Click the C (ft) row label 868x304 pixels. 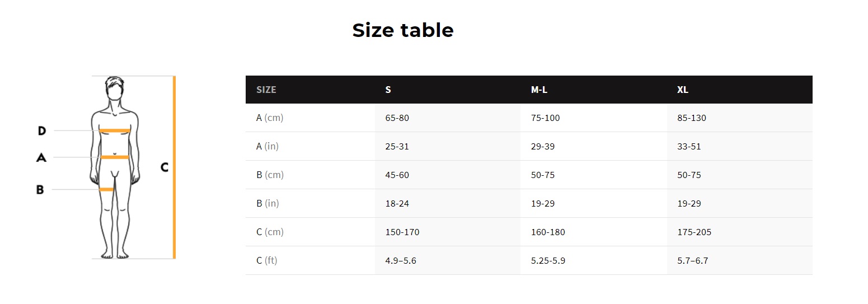pos(266,261)
